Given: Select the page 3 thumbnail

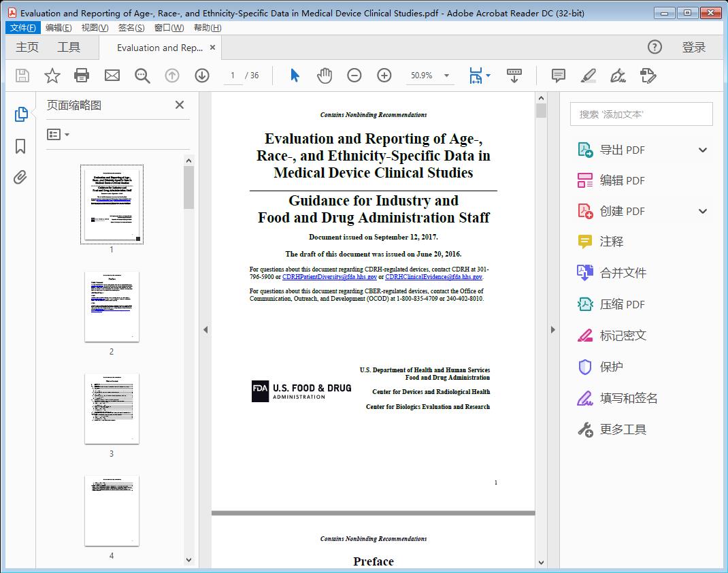Looking at the screenshot, I should click(112, 408).
